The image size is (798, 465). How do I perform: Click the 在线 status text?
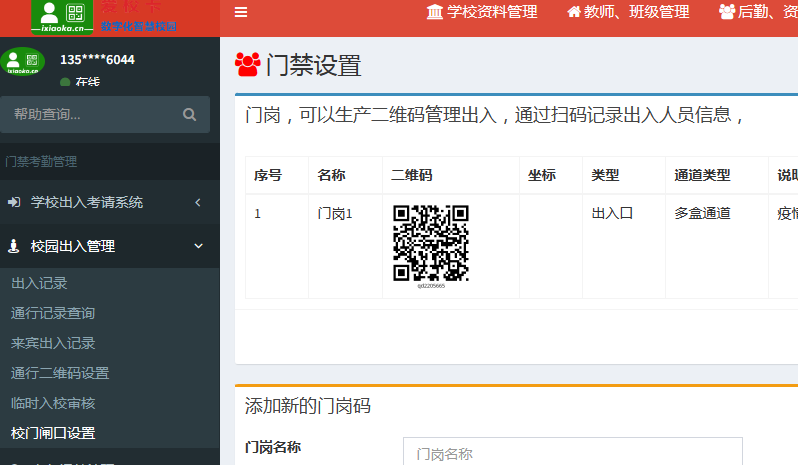point(88,82)
